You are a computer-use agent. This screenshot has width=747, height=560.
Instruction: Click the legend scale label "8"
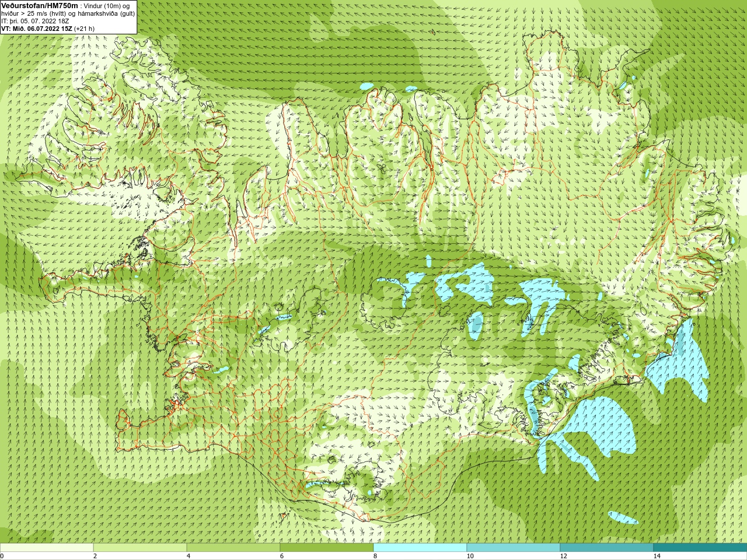tap(375, 556)
